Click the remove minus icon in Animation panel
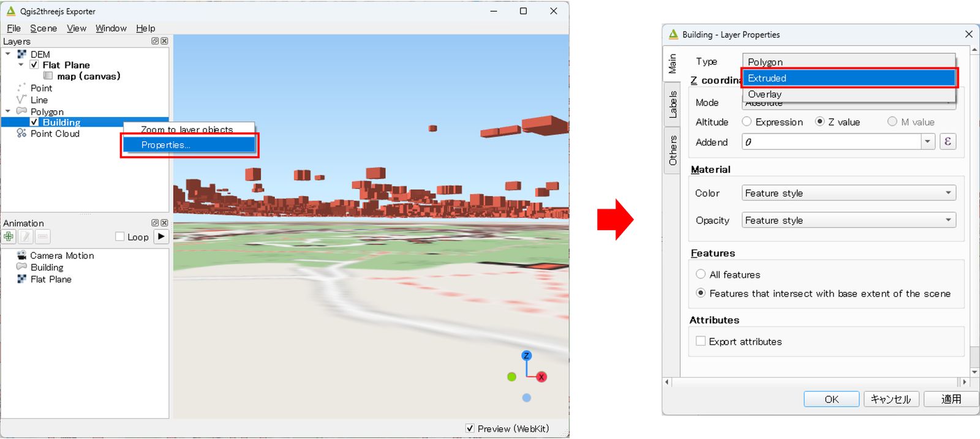Image resolution: width=980 pixels, height=439 pixels. pos(43,236)
